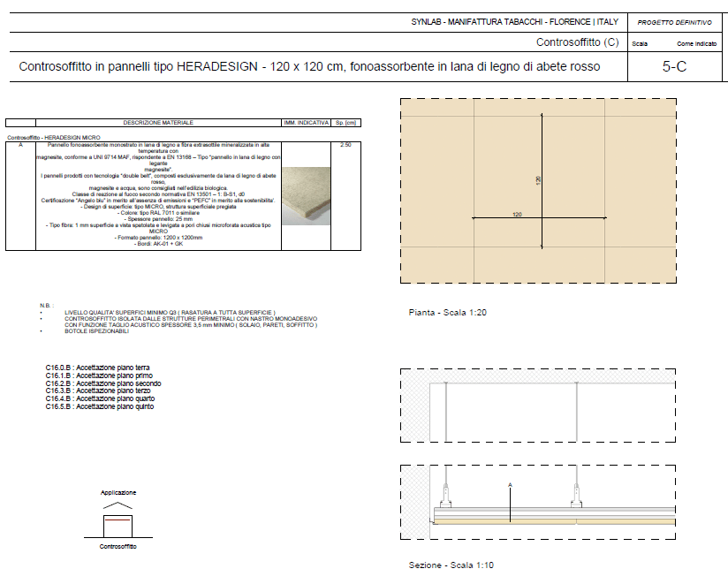
Task: Click the Pianta - Scala 1:20 caption
Action: (x=451, y=312)
